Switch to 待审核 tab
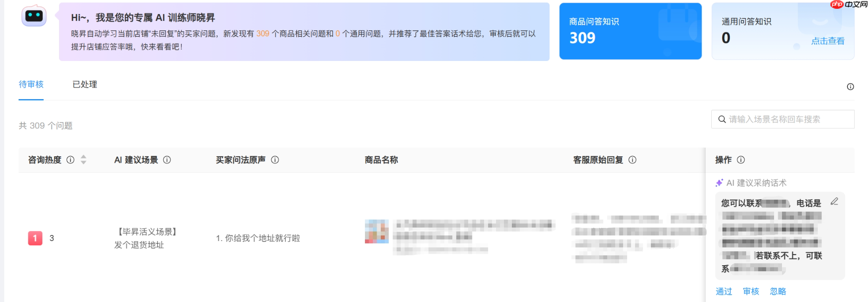868x302 pixels. point(31,84)
